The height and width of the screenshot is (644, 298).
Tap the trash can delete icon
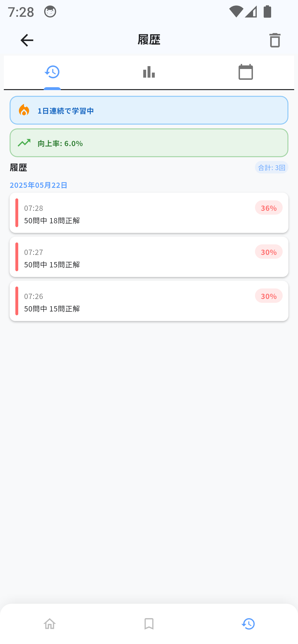[x=275, y=40]
